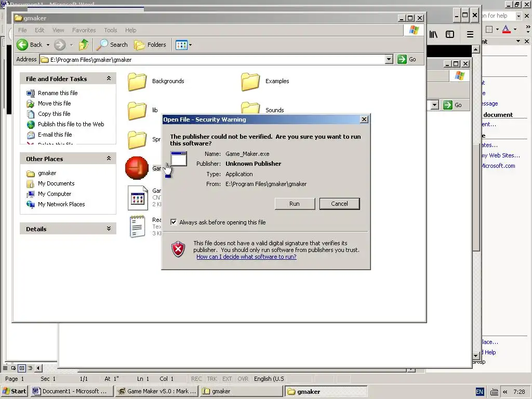532x399 pixels.
Task: Toggle the Folders pane button
Action: [x=150, y=45]
